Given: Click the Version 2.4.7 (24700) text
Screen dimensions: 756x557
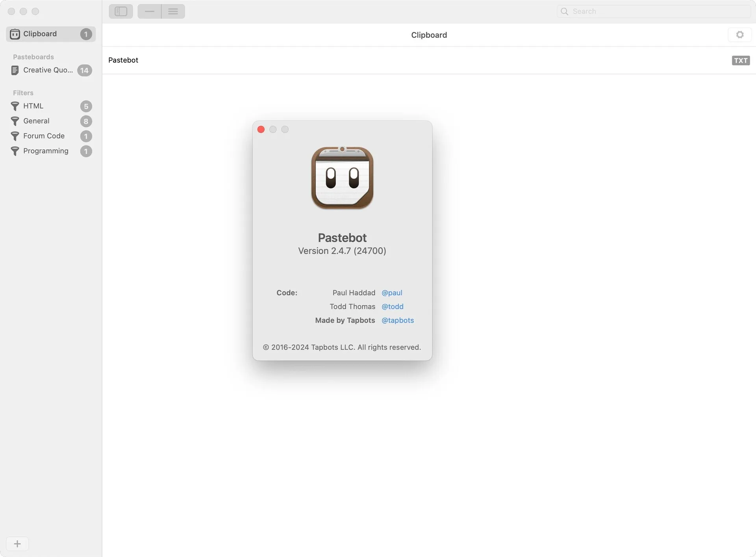Looking at the screenshot, I should 342,251.
